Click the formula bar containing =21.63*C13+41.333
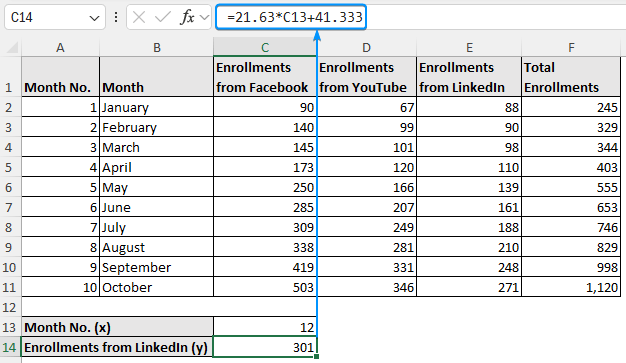This screenshot has width=626, height=363. click(291, 17)
